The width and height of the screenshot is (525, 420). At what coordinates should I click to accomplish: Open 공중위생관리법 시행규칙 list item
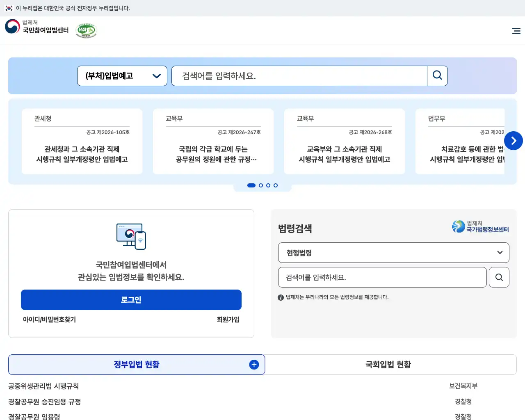(x=43, y=386)
